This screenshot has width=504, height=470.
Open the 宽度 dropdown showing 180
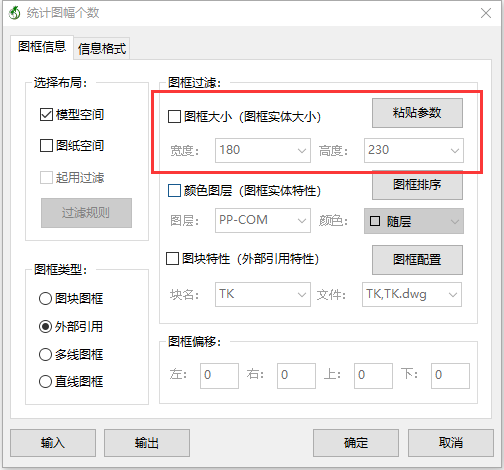click(x=263, y=151)
